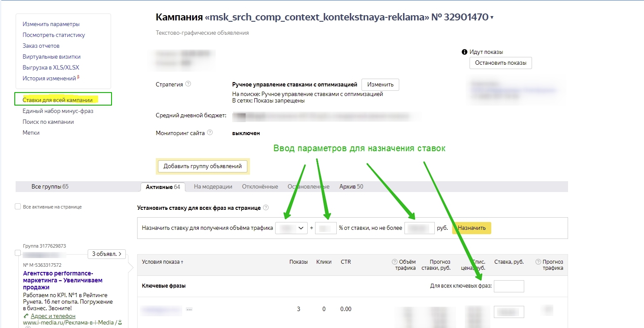
Task: Switch to На модерации tab
Action: tap(213, 187)
